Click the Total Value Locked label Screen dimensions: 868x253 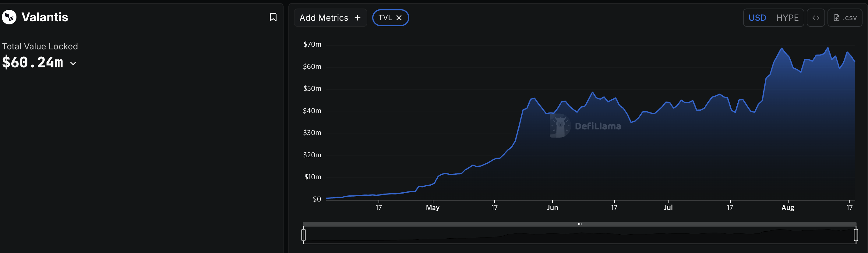[40, 46]
